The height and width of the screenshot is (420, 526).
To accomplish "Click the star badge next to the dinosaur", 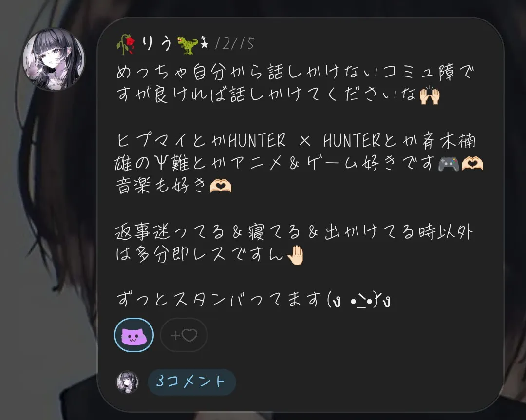I will (x=204, y=43).
